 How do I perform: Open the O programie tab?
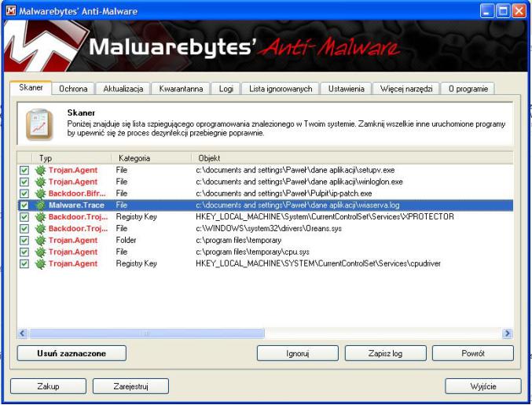pos(468,89)
